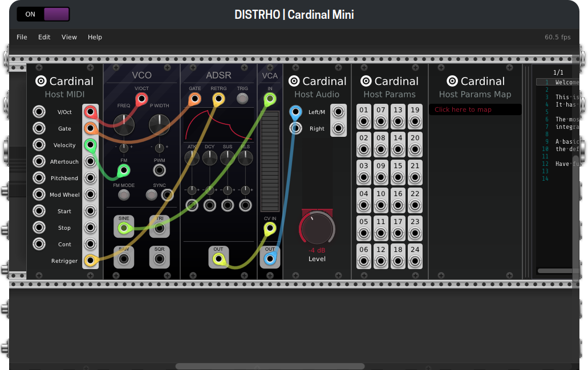Click the VCO TRI output jack

pyautogui.click(x=159, y=228)
